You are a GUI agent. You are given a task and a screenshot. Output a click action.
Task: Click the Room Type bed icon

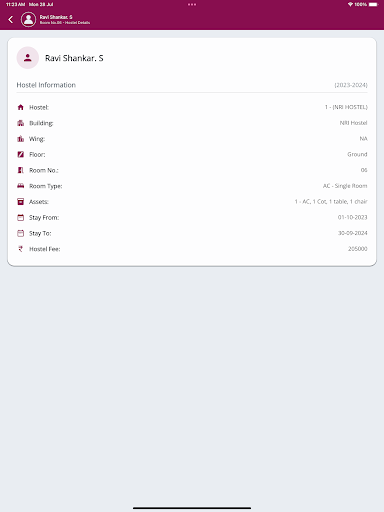(x=21, y=186)
